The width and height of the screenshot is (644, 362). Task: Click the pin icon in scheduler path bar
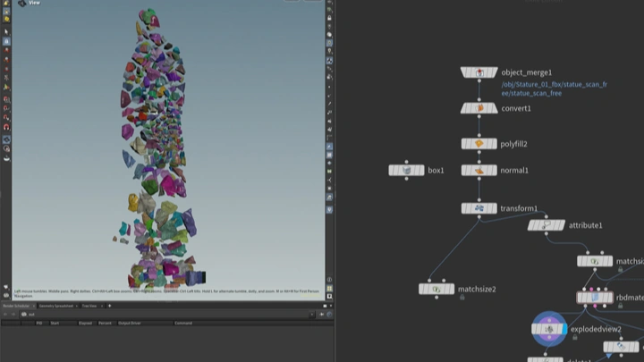click(322, 315)
